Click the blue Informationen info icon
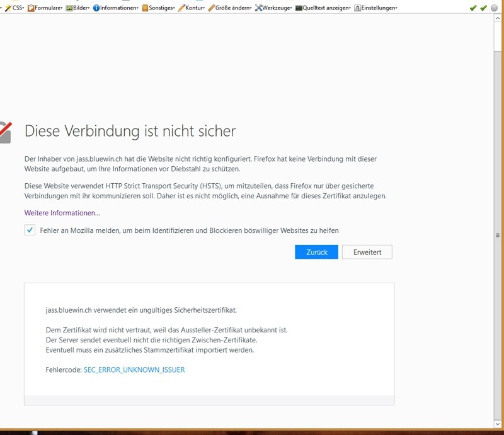Image resolution: width=504 pixels, height=435 pixels. 96,8
